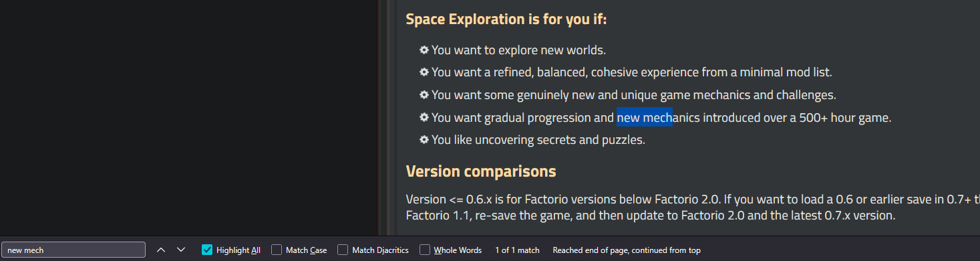Enable the Match Case checkbox
Image resolution: width=980 pixels, height=261 pixels.
[x=277, y=250]
